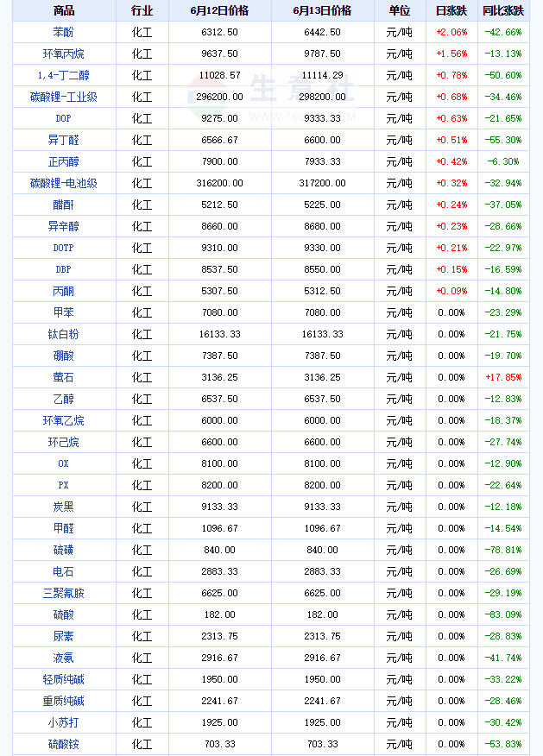Select the -78.81% year-on-year value
543x756 pixels.
503,550
